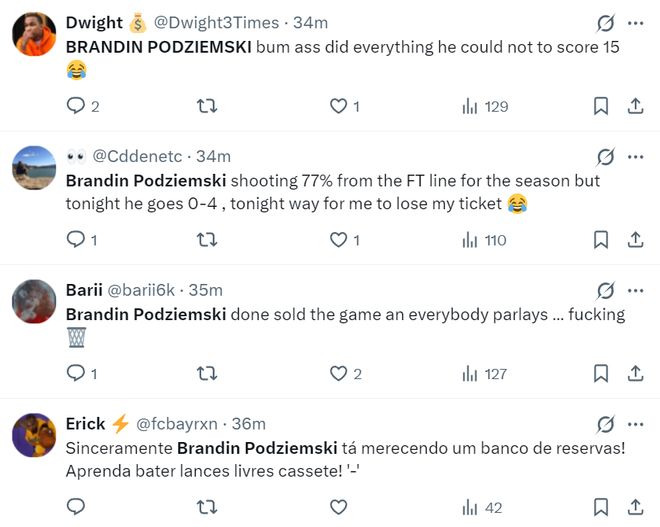Open Grok icon on Dwight's tweet
Viewport: 660px width, 527px height.
[x=605, y=23]
